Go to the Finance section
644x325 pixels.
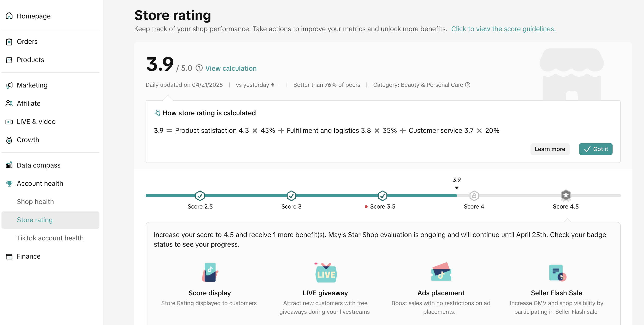pos(29,256)
